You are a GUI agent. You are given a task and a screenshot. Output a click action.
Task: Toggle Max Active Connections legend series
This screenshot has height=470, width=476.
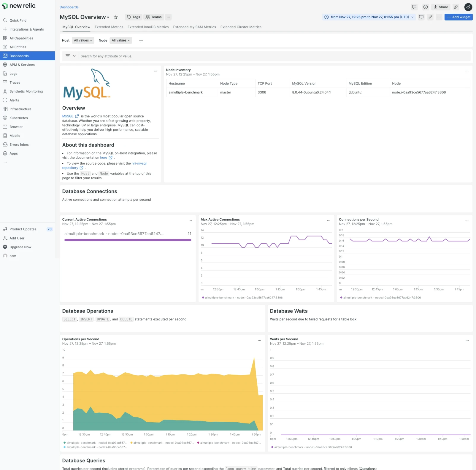[242, 298]
